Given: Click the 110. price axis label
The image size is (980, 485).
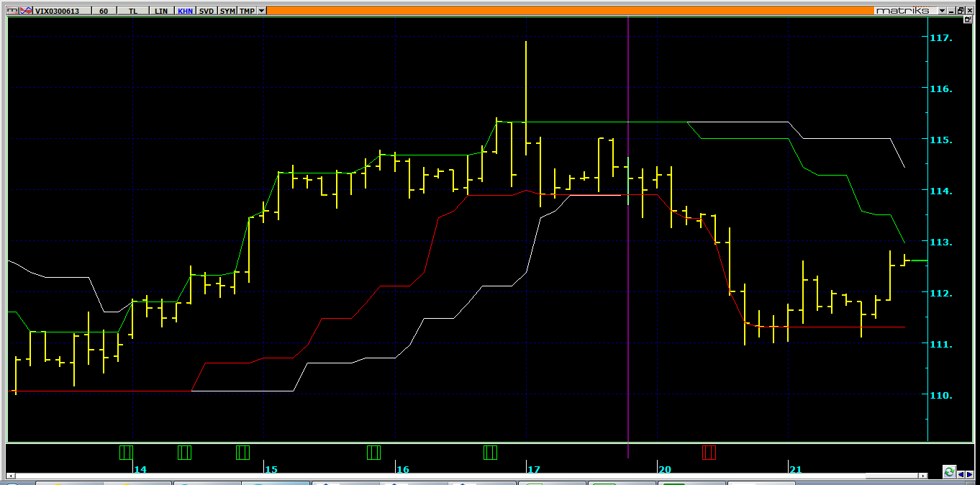Looking at the screenshot, I should coord(940,396).
